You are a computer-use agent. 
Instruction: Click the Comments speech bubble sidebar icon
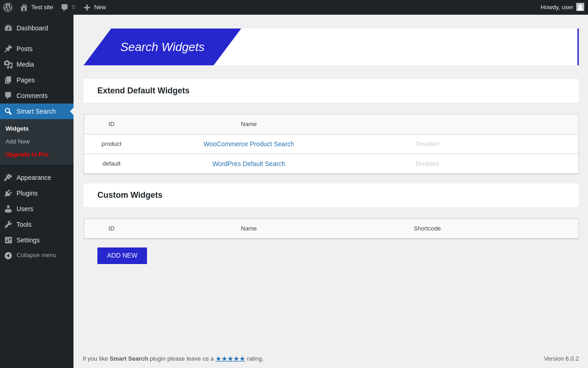[x=8, y=96]
